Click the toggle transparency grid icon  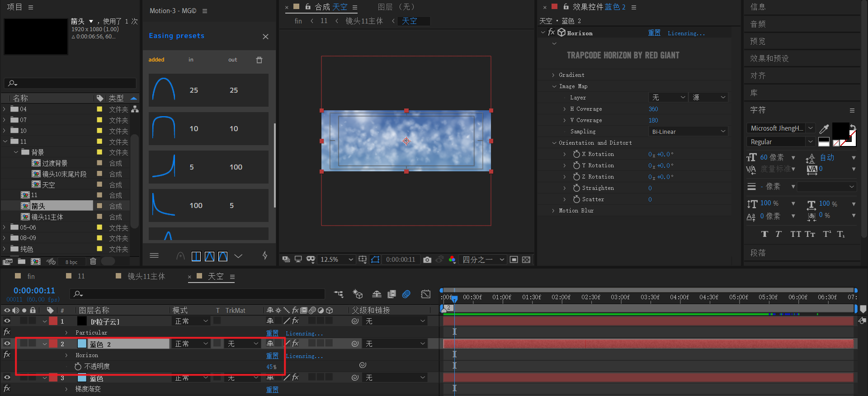pyautogui.click(x=526, y=259)
